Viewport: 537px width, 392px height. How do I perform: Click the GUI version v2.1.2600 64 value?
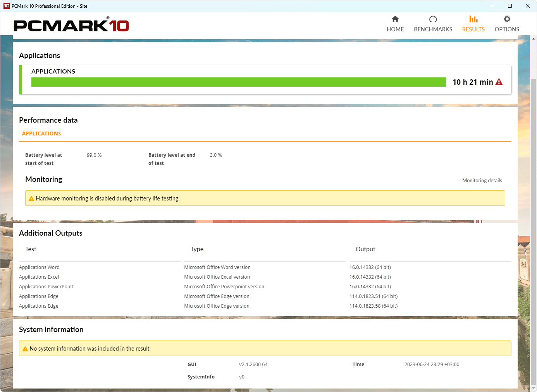point(253,365)
